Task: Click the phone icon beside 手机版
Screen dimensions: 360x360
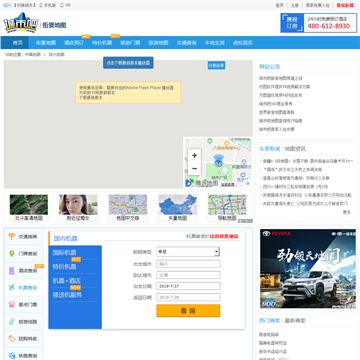Action: pos(41,5)
